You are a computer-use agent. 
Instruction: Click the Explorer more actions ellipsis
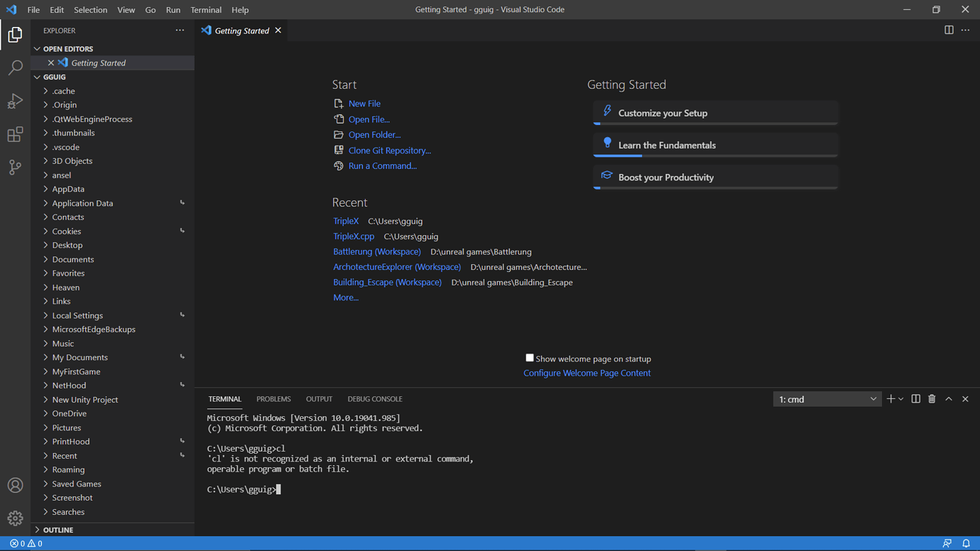180,31
